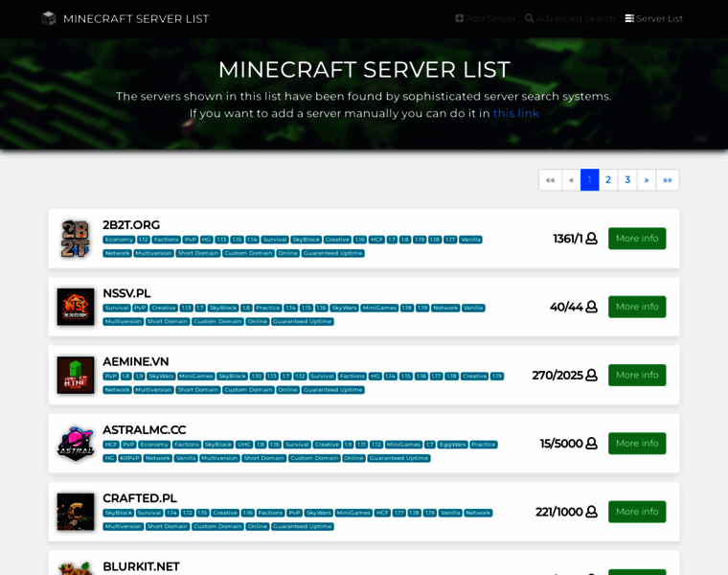Open Advanced Search page
The image size is (728, 575).
click(570, 18)
